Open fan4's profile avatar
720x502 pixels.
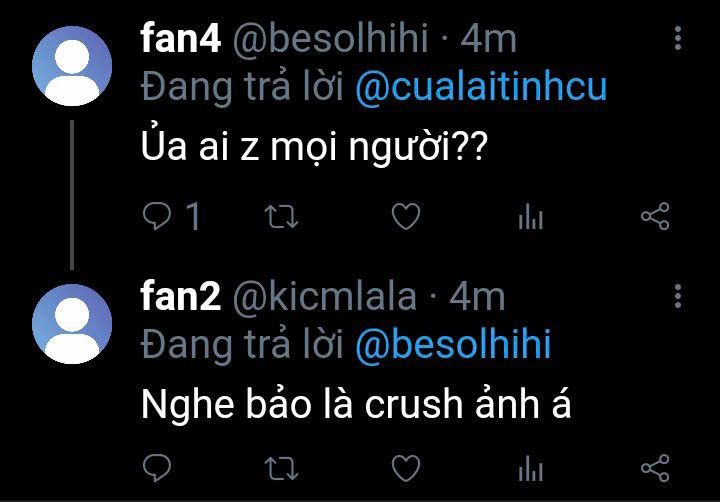71,66
